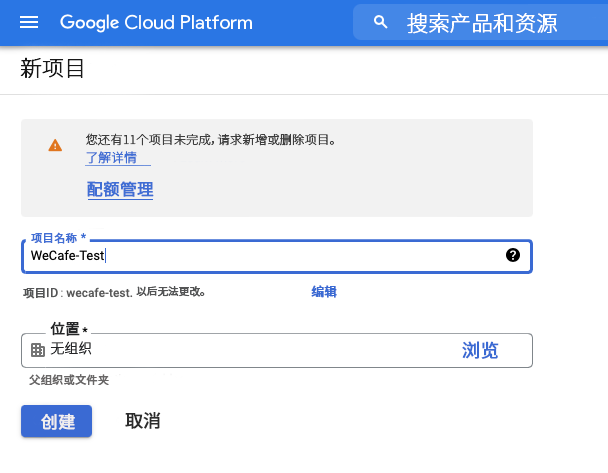Screen dimensions: 608x473
Task: Click 浏览 to browse locations
Action: (480, 350)
